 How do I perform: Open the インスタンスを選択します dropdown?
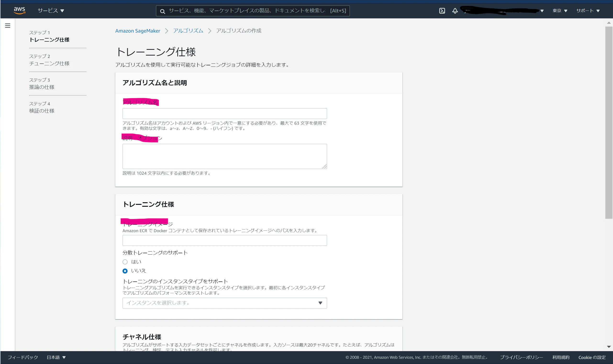coord(225,303)
